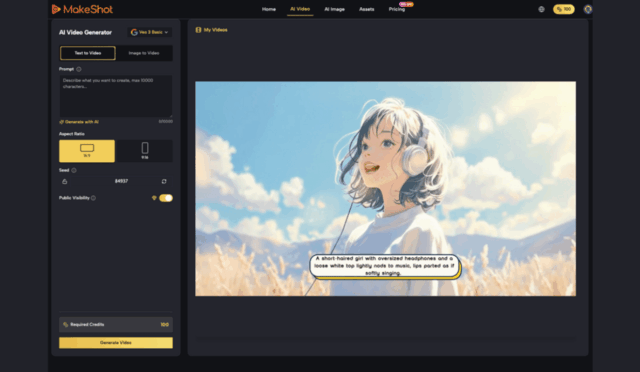Select the AI Video nav item
This screenshot has height=372, width=640.
coord(300,9)
